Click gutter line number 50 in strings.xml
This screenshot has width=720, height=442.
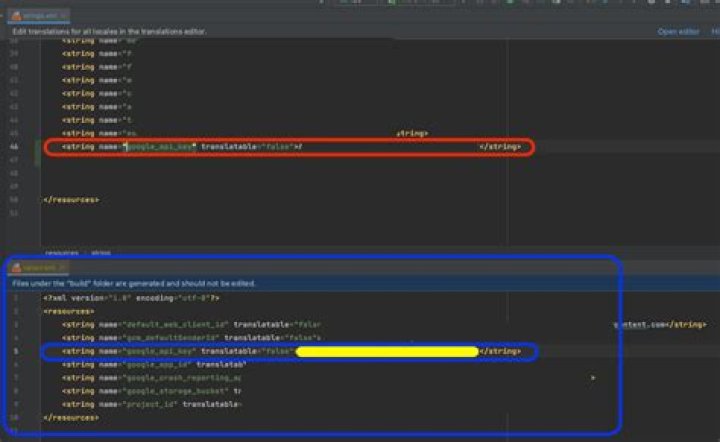(14, 200)
